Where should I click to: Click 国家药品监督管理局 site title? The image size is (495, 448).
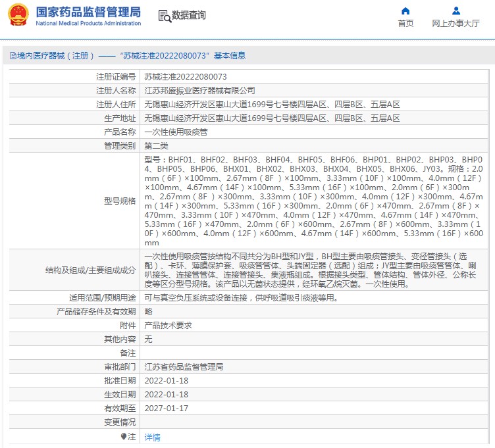[x=88, y=12]
